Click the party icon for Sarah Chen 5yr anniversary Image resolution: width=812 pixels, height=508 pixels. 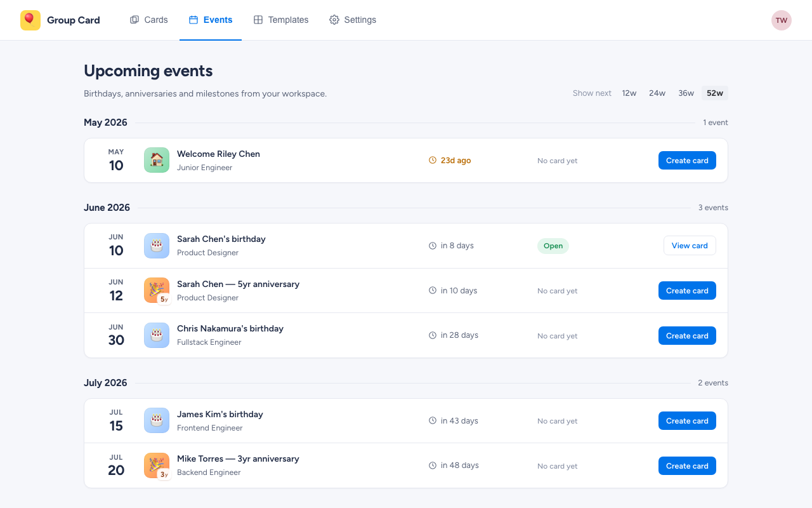coord(157,290)
